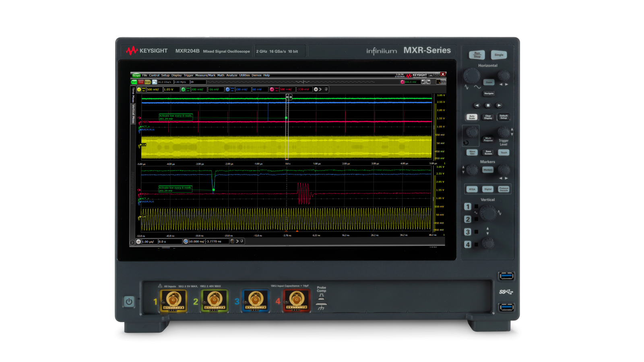Click the RTSA key
Viewport: 644px width, 362px height.
tap(472, 189)
